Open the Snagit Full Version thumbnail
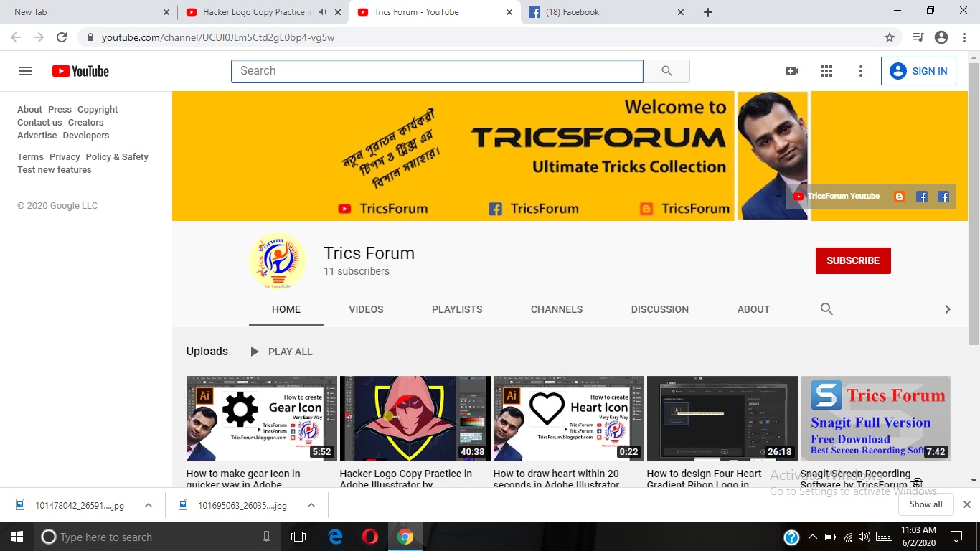The height and width of the screenshot is (551, 980). point(876,418)
